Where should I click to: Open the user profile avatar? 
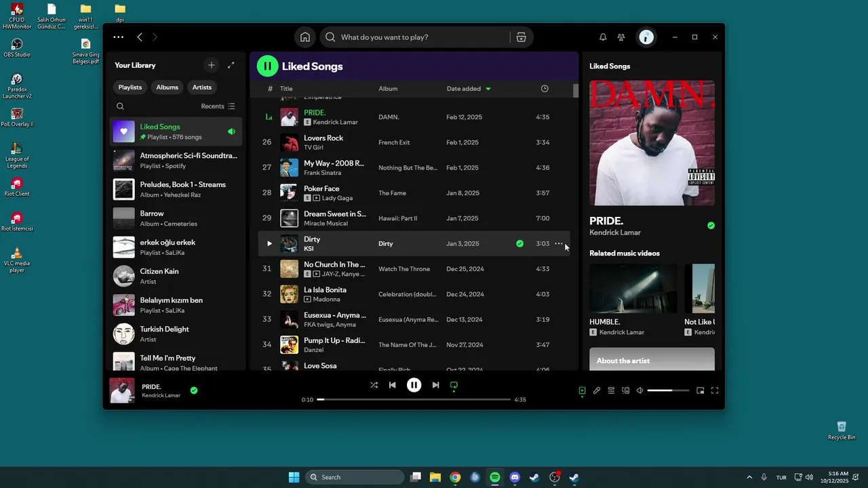tap(646, 37)
